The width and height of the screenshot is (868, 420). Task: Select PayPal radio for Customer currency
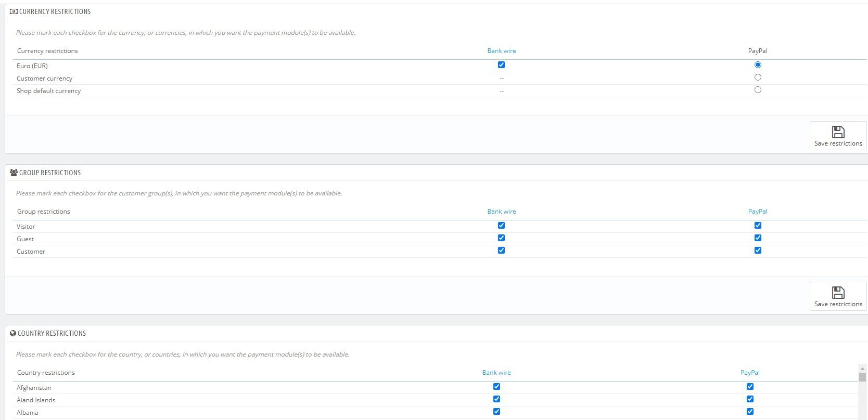click(758, 77)
